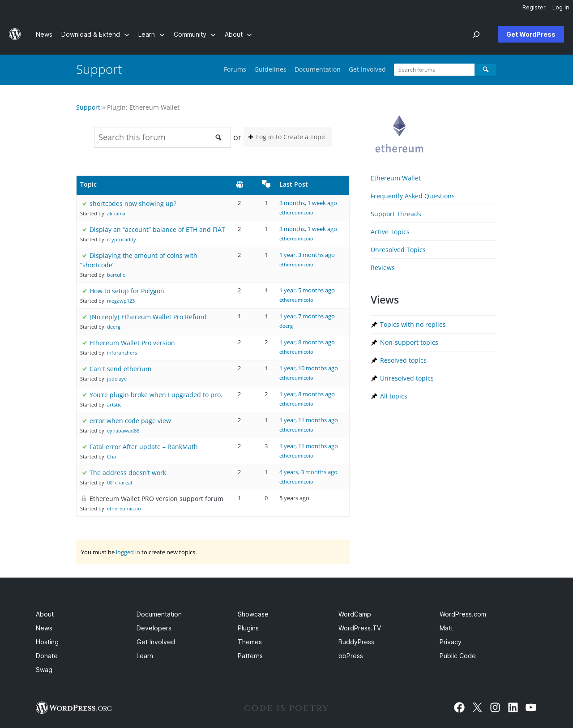Open Ethereum Wallet Pro version topic

click(x=132, y=343)
